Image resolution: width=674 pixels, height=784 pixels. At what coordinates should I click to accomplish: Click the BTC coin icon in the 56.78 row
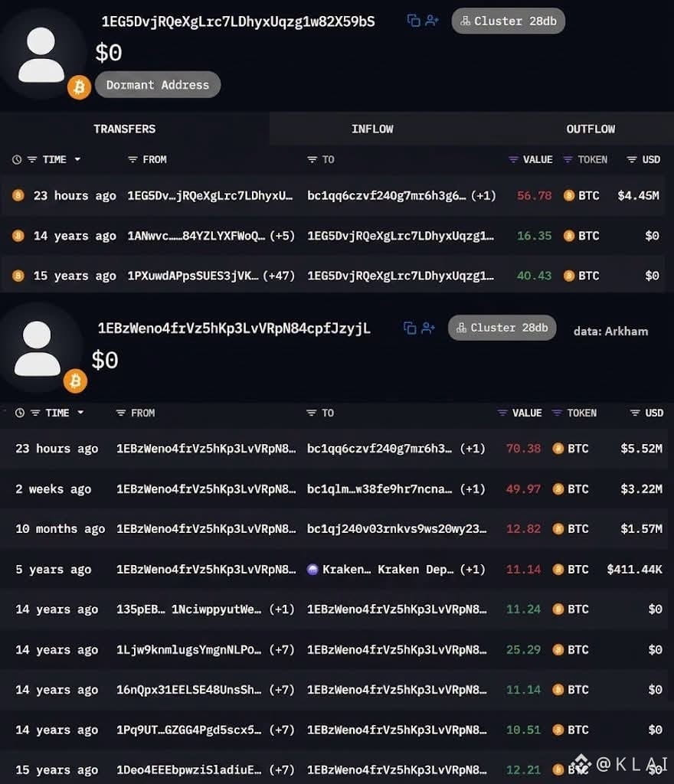[x=569, y=195]
